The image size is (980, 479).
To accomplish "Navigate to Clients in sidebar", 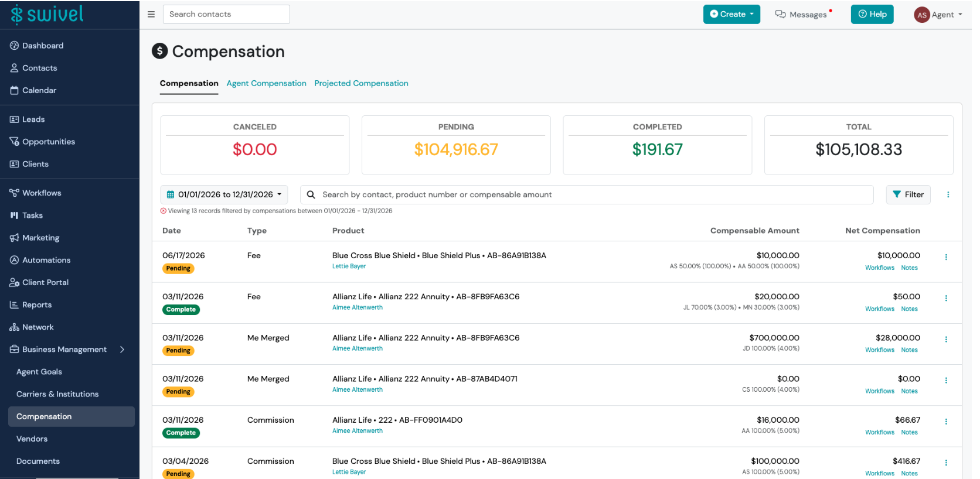I will point(29,164).
